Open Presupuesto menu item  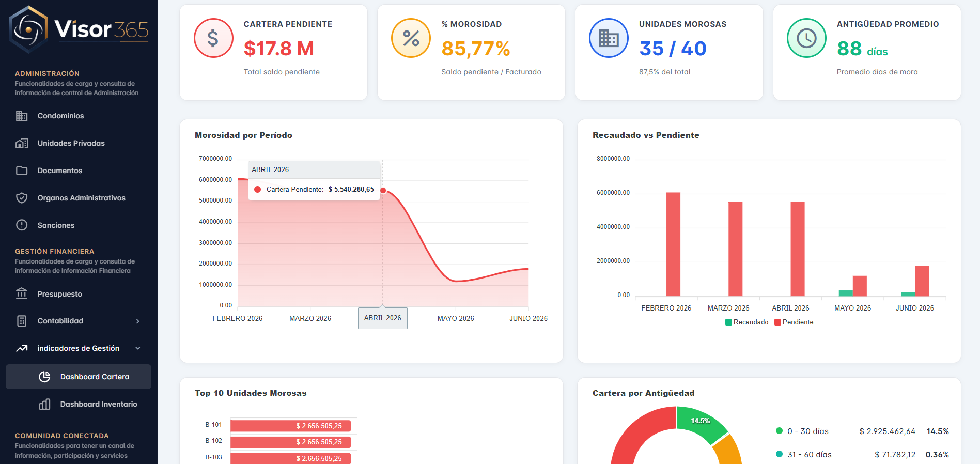tap(79, 293)
